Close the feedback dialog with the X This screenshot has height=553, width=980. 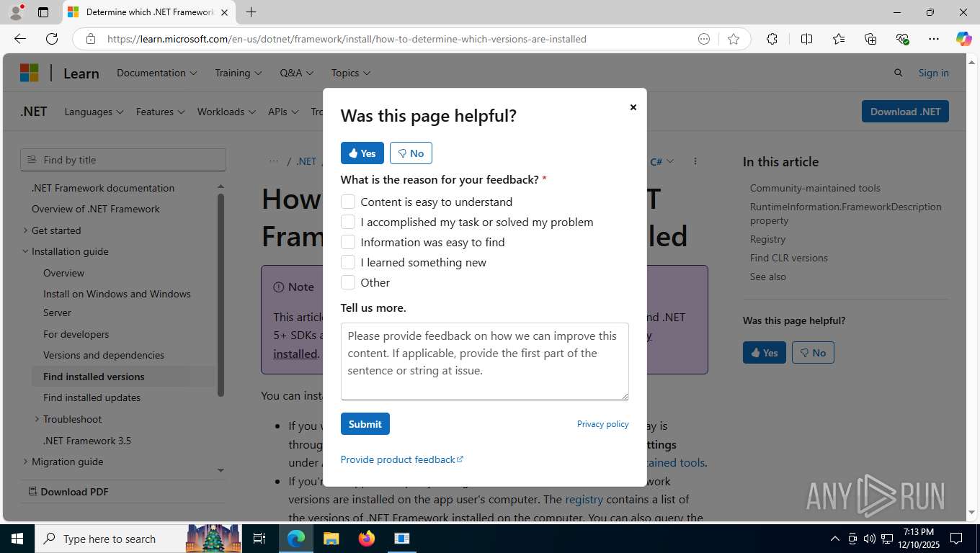[633, 107]
